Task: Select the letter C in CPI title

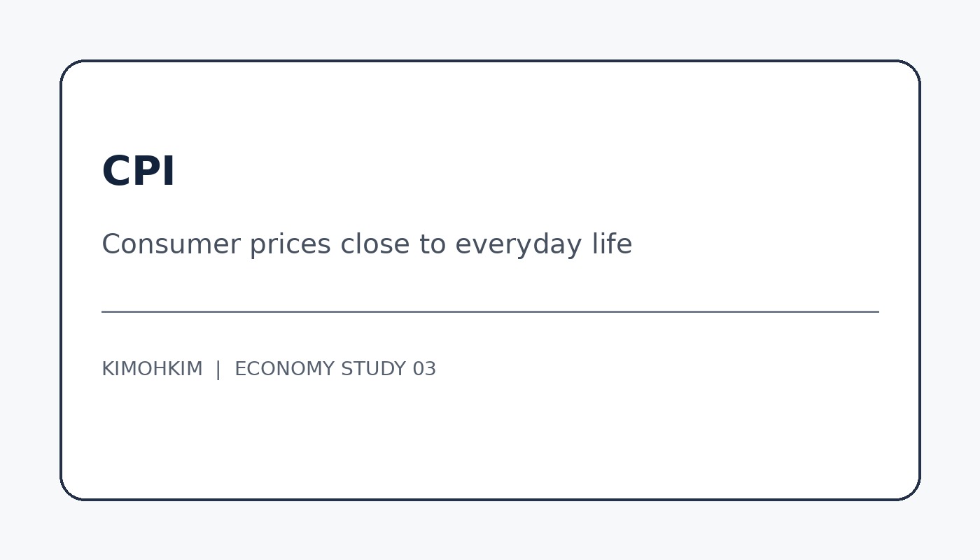Action: 116,171
